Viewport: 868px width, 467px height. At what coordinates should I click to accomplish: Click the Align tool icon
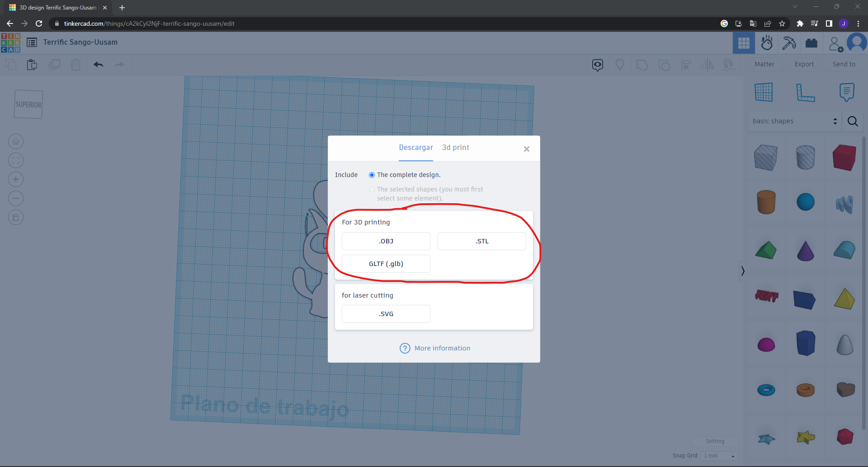tap(686, 65)
